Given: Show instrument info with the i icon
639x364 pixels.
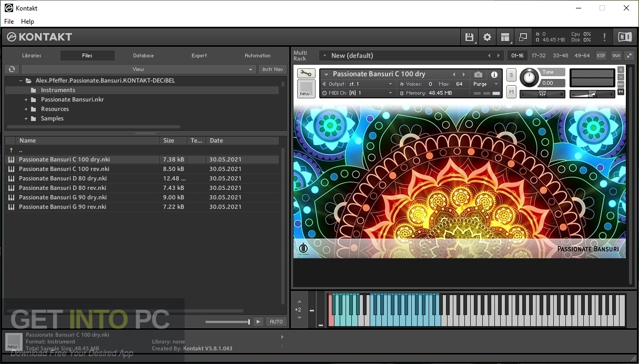Looking at the screenshot, I should click(x=494, y=75).
